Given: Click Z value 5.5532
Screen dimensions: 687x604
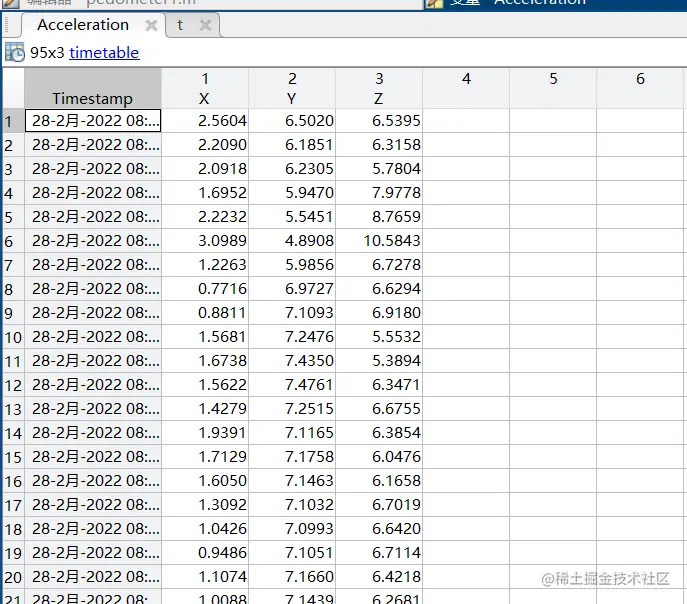Looking at the screenshot, I should [x=396, y=337].
